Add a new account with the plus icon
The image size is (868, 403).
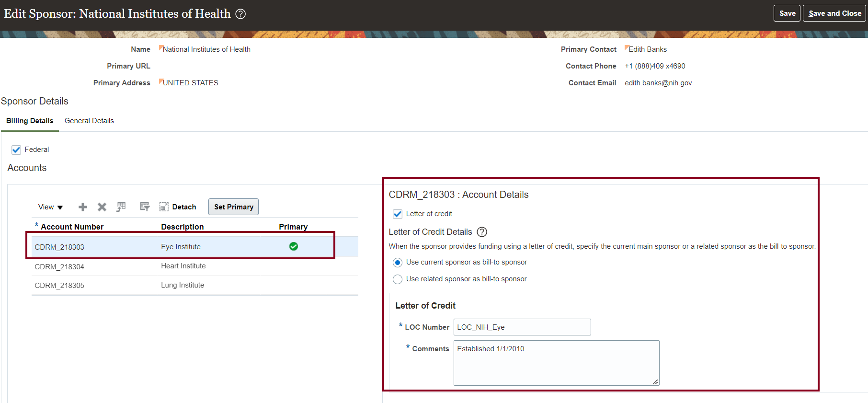click(x=83, y=207)
